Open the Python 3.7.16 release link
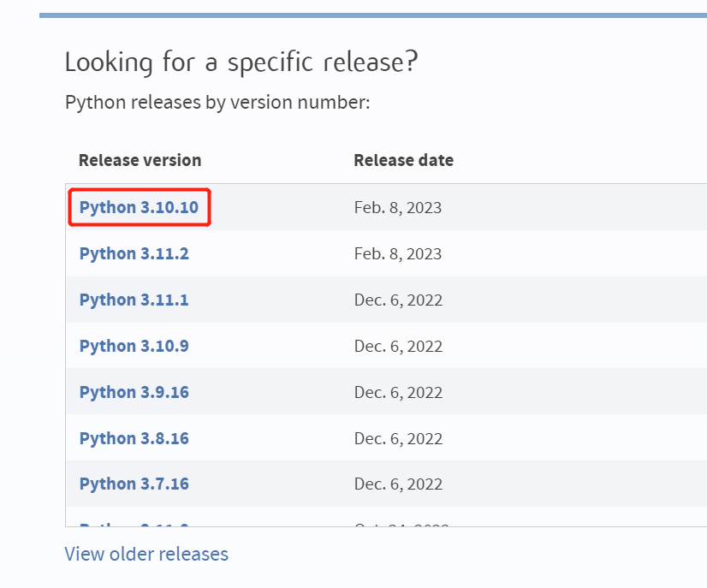707x588 pixels. coord(134,484)
